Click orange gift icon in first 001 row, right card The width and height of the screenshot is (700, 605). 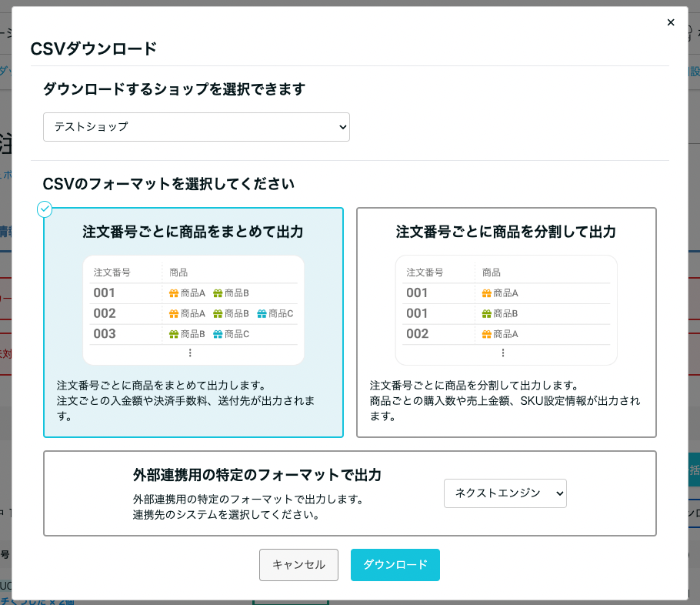(487, 293)
